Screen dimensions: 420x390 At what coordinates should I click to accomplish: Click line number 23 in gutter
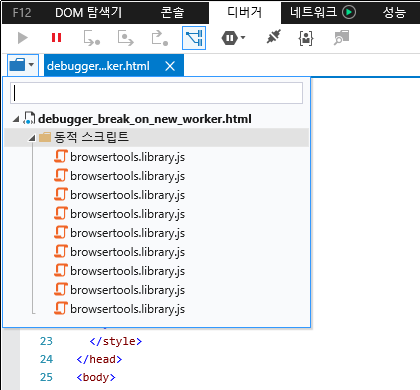click(46, 341)
